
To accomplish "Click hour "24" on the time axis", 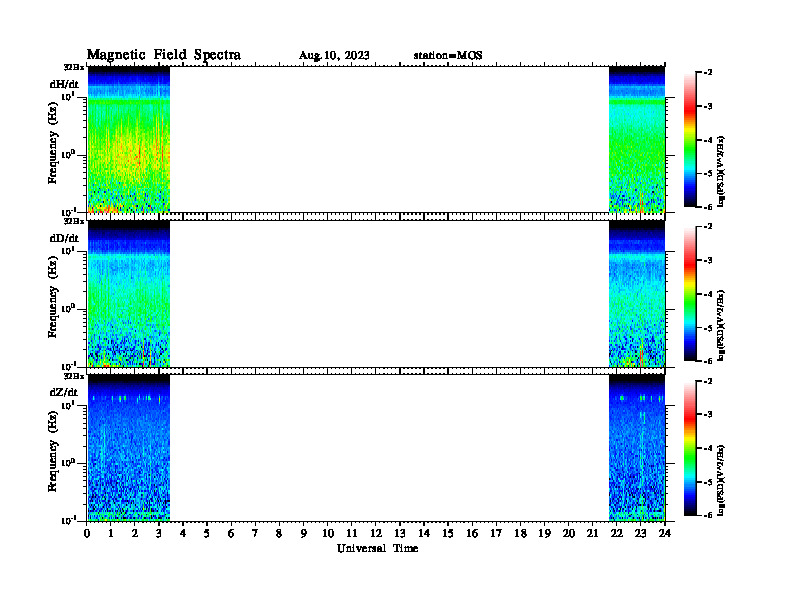I will click(665, 533).
